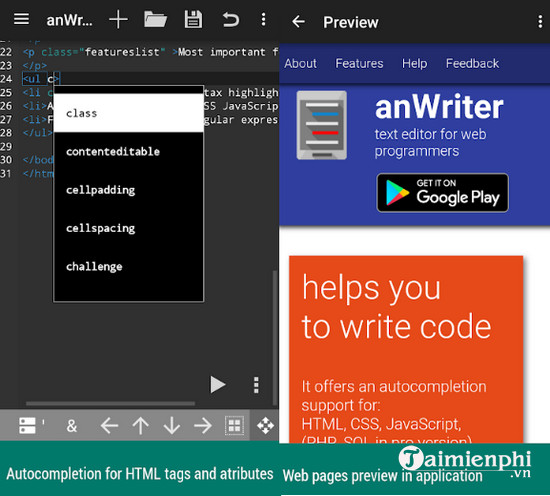Click the 'helps you to write code' heading

tap(396, 307)
